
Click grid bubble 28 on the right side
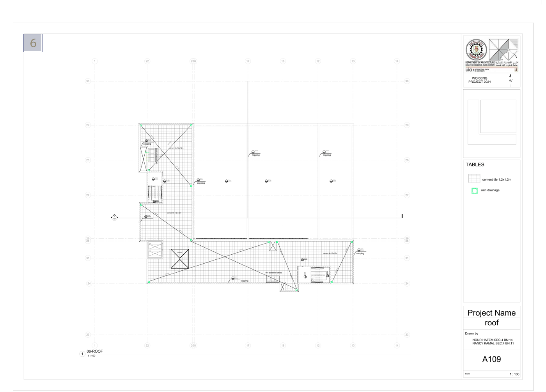point(407,160)
